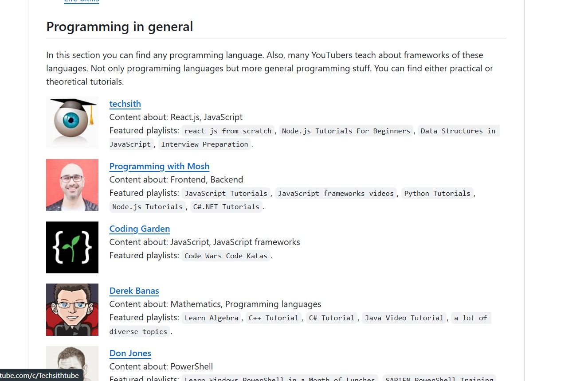588x381 pixels.
Task: Click the Coding Garden sprout logo
Action: pyautogui.click(x=72, y=247)
